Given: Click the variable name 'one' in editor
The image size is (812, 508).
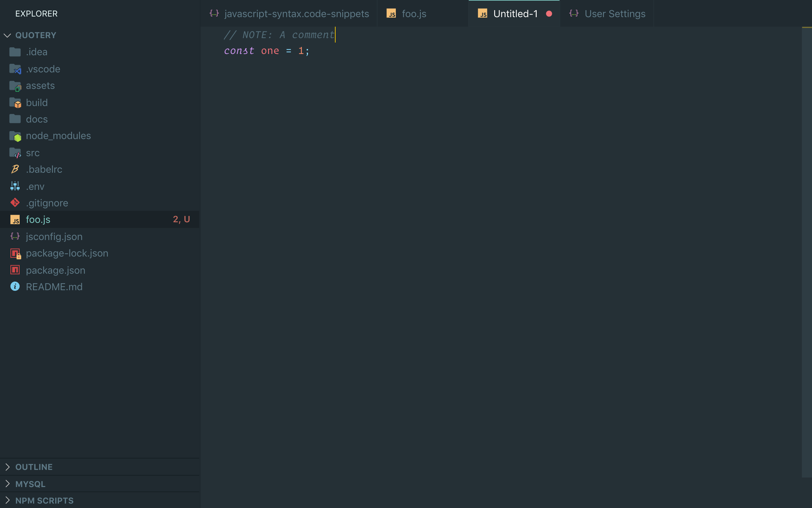Looking at the screenshot, I should tap(270, 51).
